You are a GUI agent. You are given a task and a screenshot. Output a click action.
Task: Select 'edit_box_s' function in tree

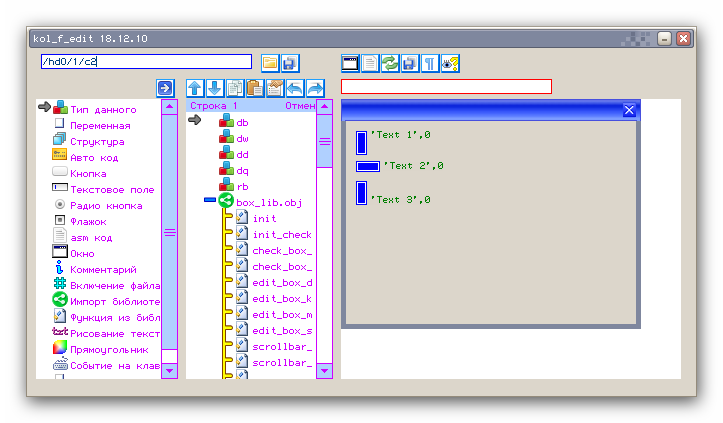point(282,331)
